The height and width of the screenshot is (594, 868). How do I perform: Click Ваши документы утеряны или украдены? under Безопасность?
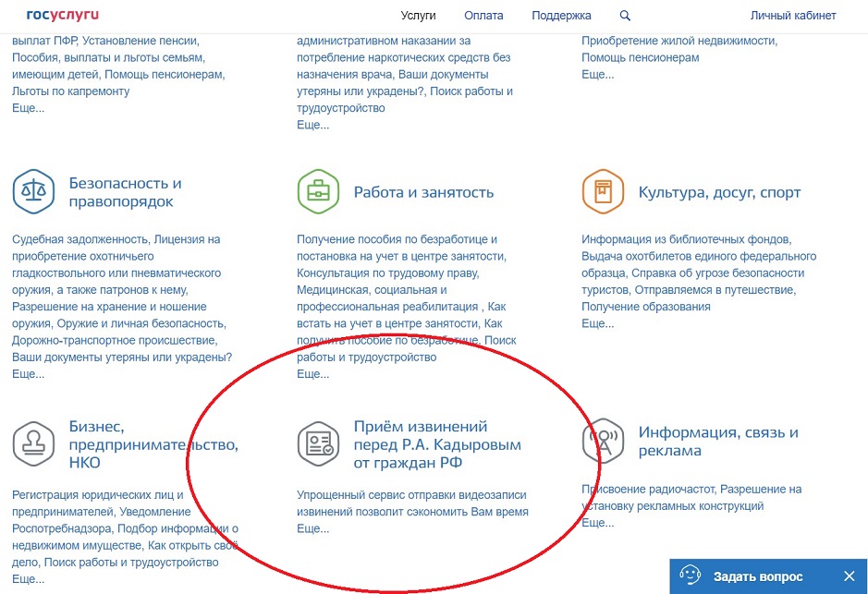pyautogui.click(x=122, y=358)
